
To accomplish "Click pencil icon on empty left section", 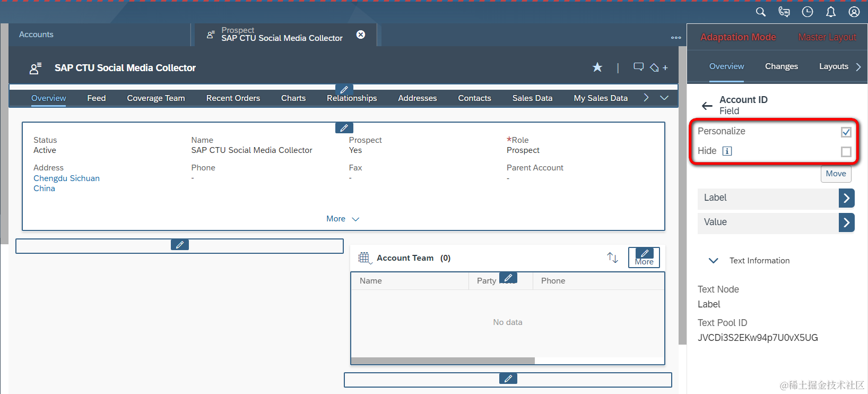I will pos(180,245).
